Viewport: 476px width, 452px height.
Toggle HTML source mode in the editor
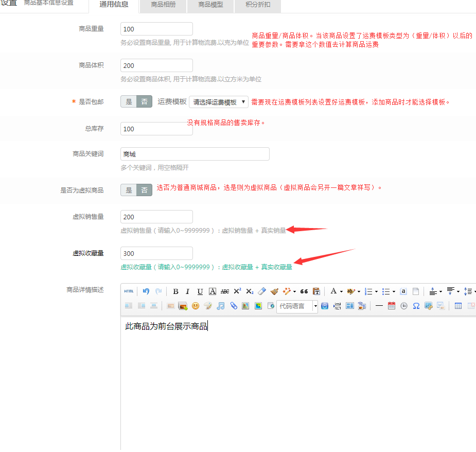click(129, 291)
